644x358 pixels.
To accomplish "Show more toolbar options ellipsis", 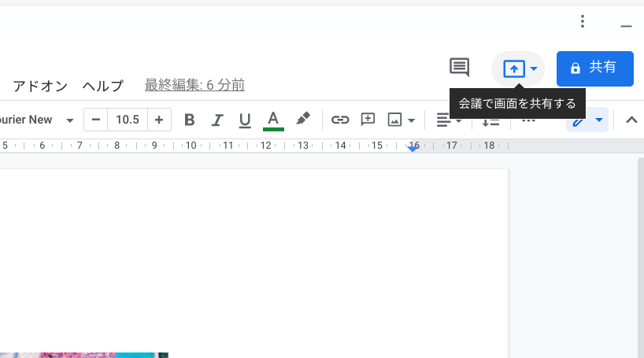I will point(528,120).
